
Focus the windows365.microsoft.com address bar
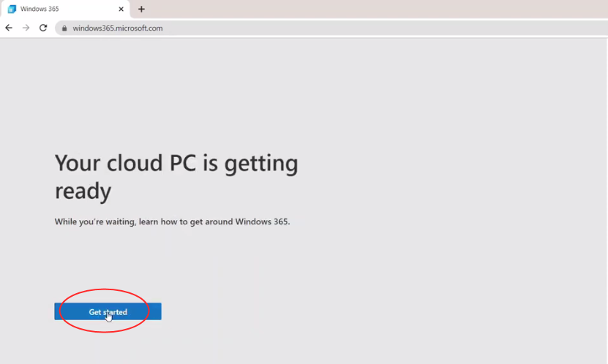(331, 28)
